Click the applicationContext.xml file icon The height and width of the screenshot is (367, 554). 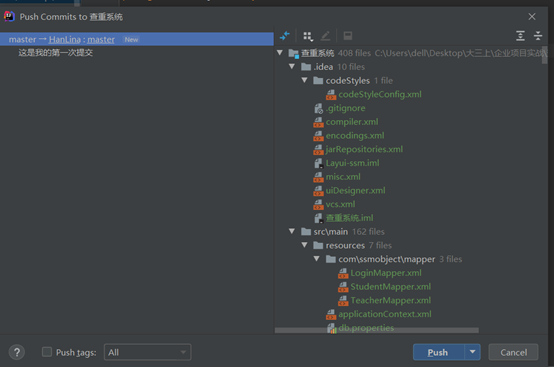click(x=331, y=314)
